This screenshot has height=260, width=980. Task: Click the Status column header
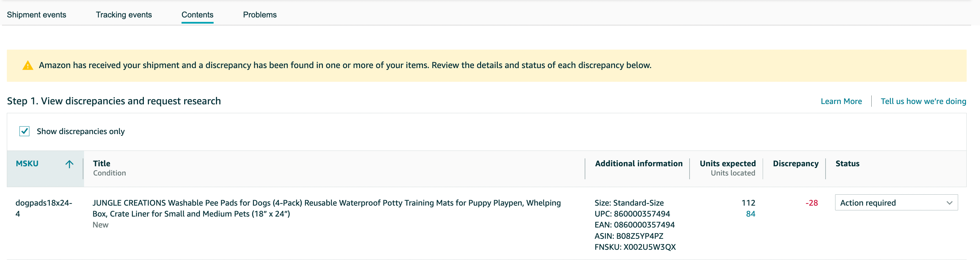point(847,164)
